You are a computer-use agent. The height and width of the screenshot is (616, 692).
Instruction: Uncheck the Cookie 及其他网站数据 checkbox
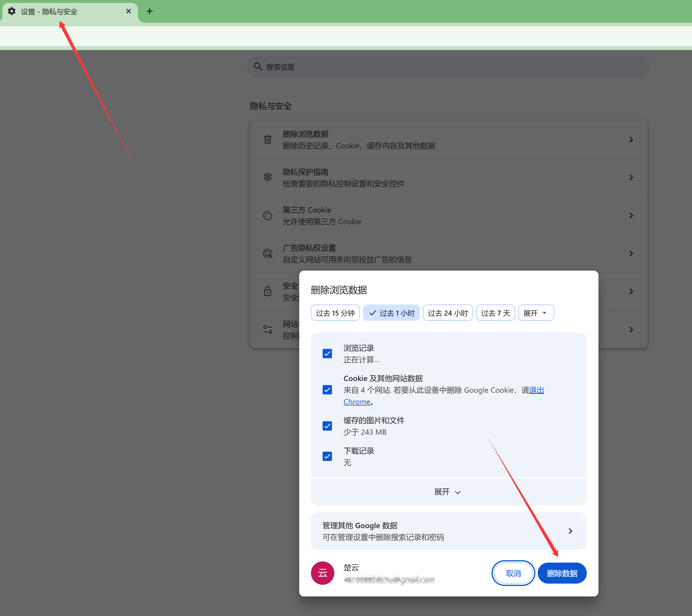click(x=327, y=390)
